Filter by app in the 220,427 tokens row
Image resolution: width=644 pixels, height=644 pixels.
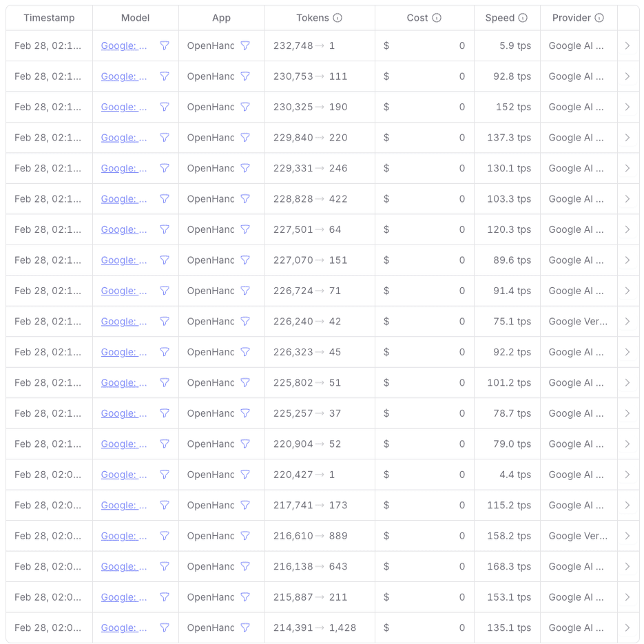point(245,475)
